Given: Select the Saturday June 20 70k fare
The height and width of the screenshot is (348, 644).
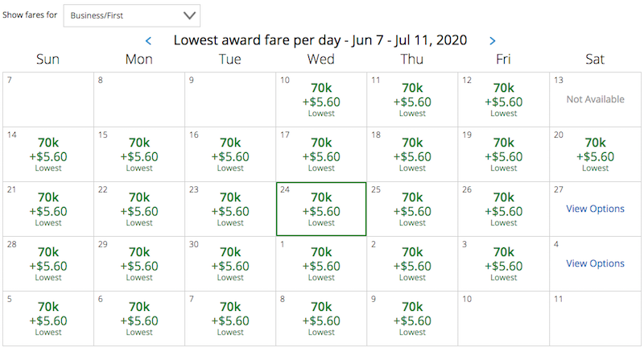Looking at the screenshot, I should point(595,155).
